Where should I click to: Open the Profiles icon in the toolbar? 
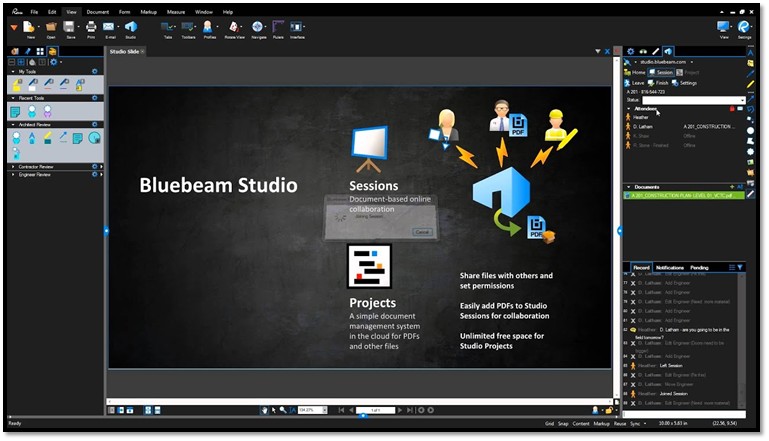click(x=208, y=29)
